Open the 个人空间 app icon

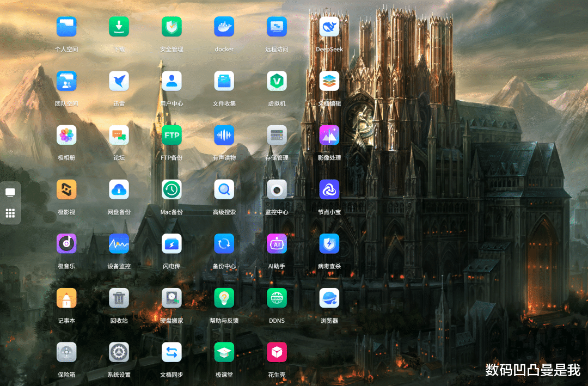(66, 27)
